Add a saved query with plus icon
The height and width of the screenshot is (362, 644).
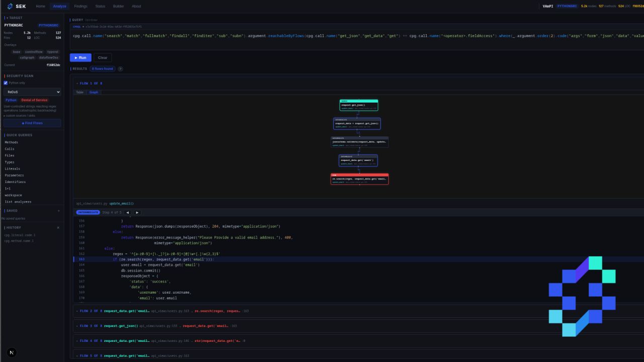pos(58,211)
